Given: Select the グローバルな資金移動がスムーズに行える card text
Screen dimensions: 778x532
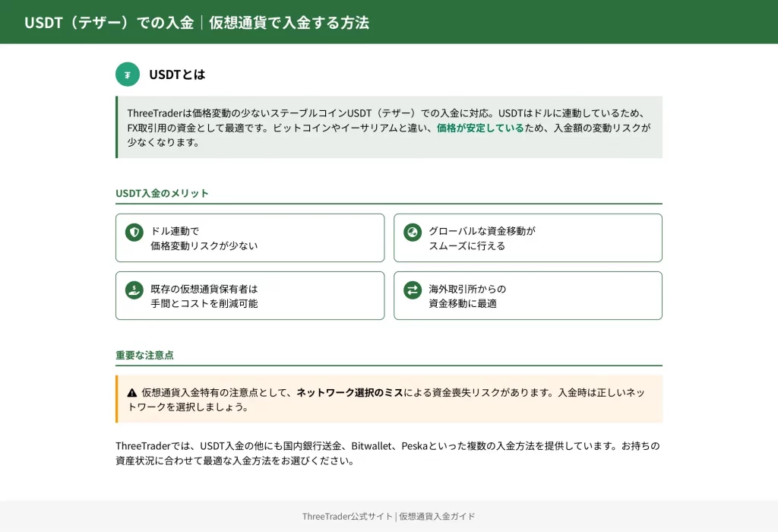Looking at the screenshot, I should tap(482, 238).
